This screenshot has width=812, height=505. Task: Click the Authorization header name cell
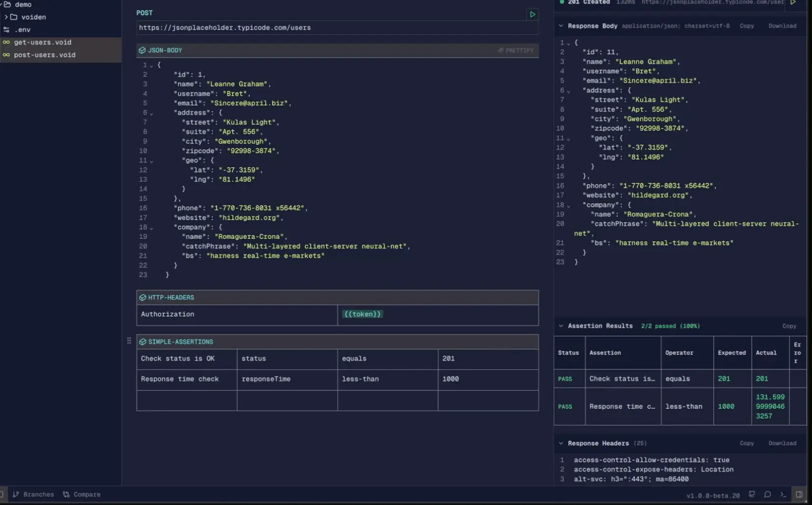pyautogui.click(x=237, y=314)
